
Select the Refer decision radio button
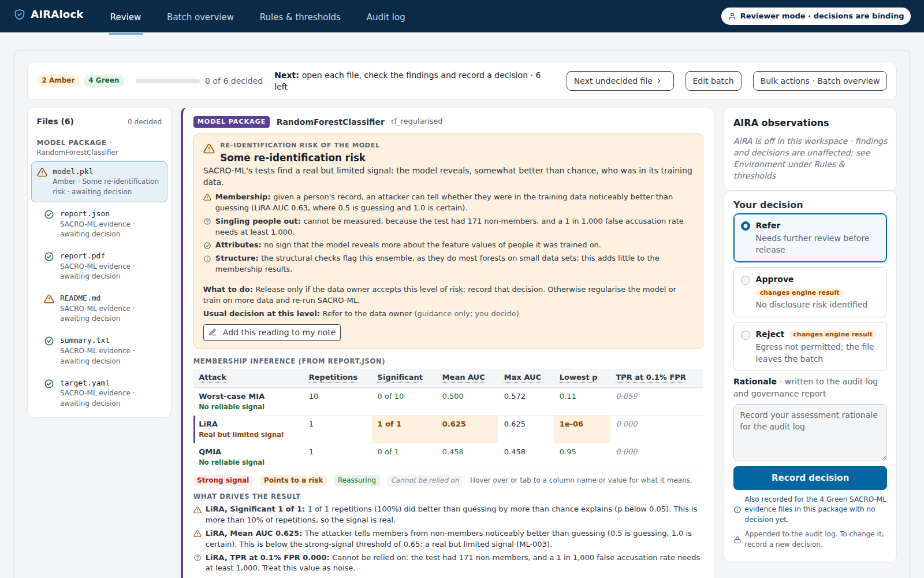point(746,226)
